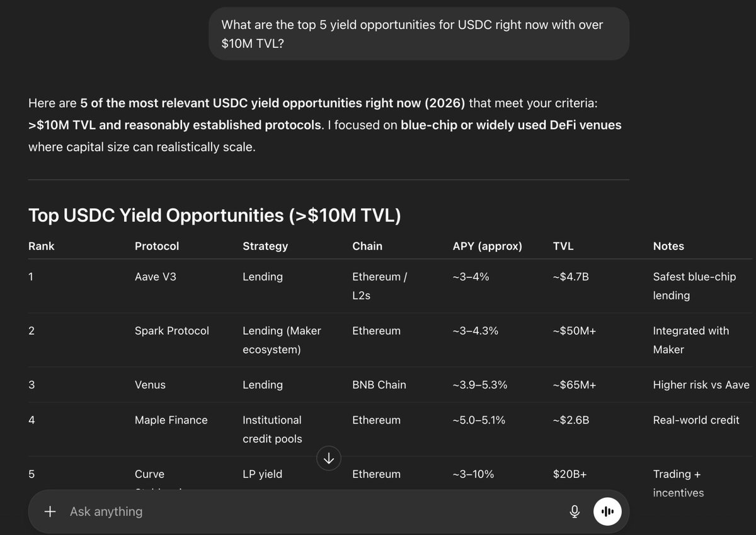Click the microphone dictation icon
The height and width of the screenshot is (535, 756).
pyautogui.click(x=575, y=512)
